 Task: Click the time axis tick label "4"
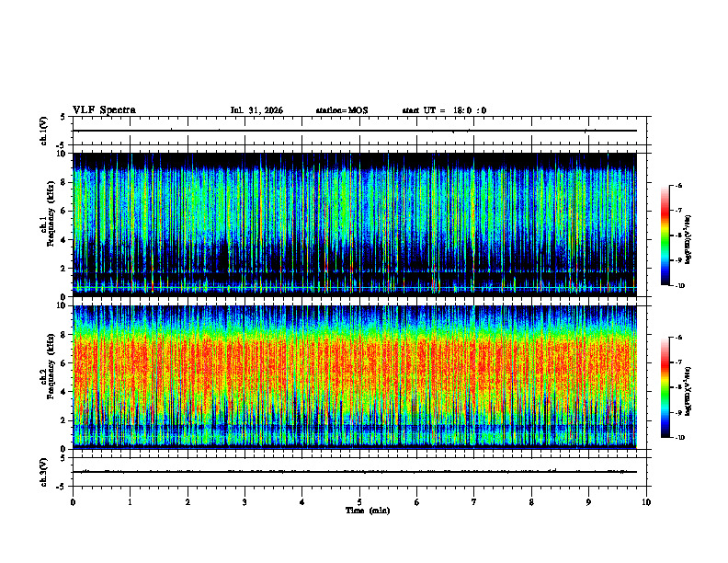pyautogui.click(x=301, y=502)
